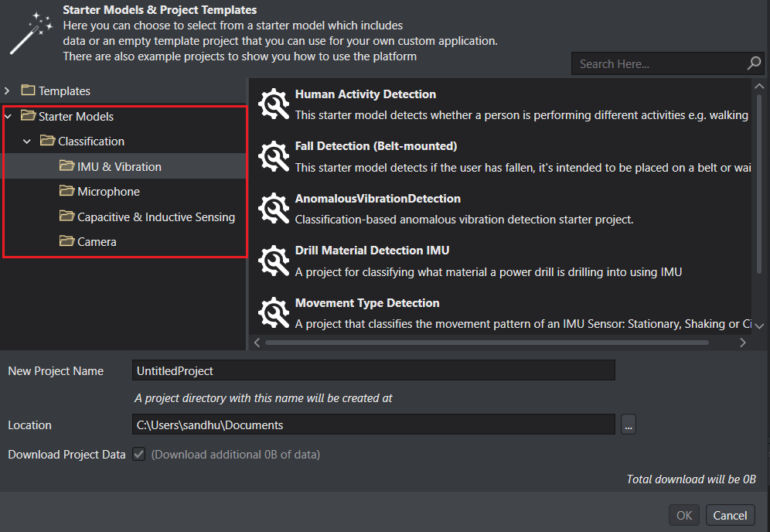
Task: Expand the Templates tree node
Action: (x=7, y=91)
